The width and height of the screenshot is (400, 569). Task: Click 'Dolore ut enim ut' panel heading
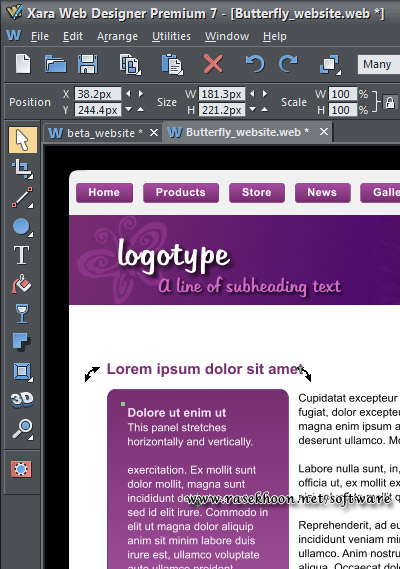(177, 413)
